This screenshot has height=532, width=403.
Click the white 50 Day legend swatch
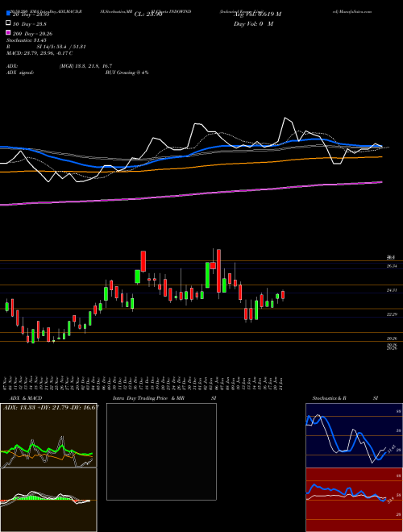(9, 23)
